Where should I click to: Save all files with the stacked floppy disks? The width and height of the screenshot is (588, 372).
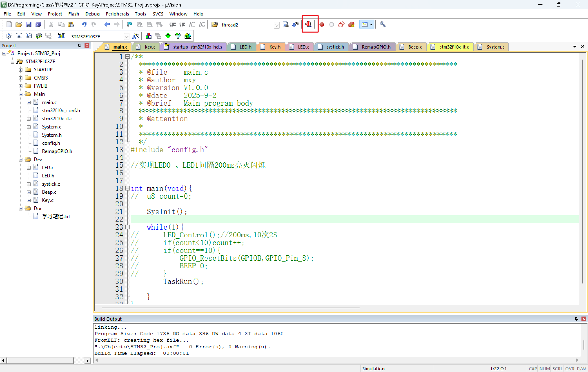coord(38,24)
